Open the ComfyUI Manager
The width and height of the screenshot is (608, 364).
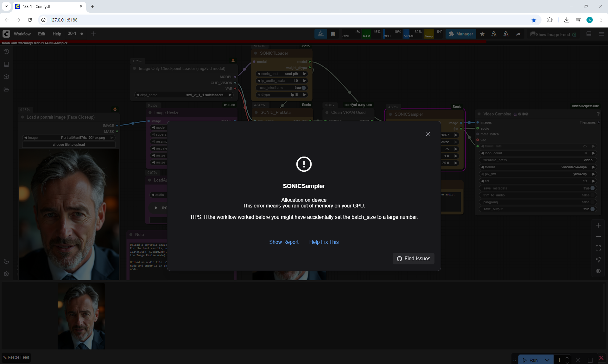pos(461,34)
